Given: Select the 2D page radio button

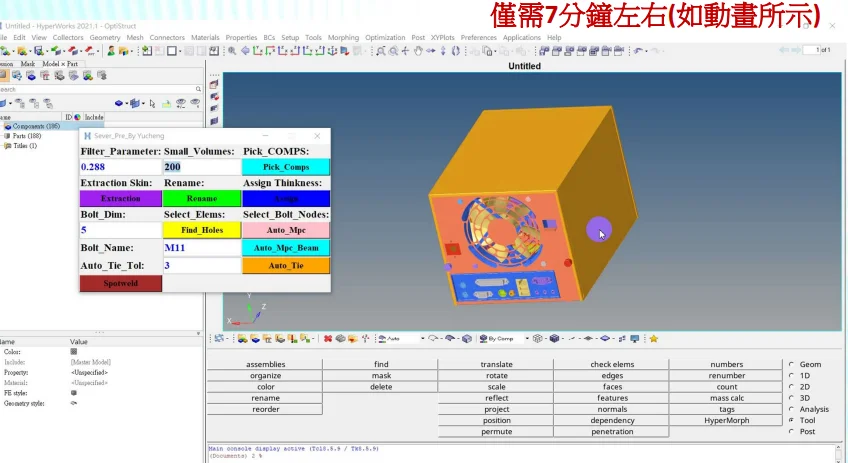Looking at the screenshot, I should point(791,387).
